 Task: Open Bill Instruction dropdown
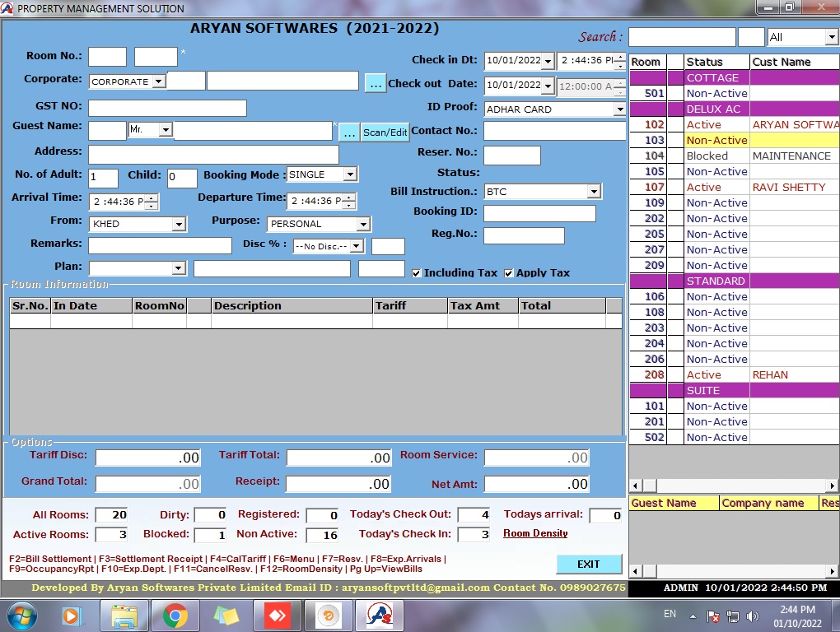[x=594, y=192]
